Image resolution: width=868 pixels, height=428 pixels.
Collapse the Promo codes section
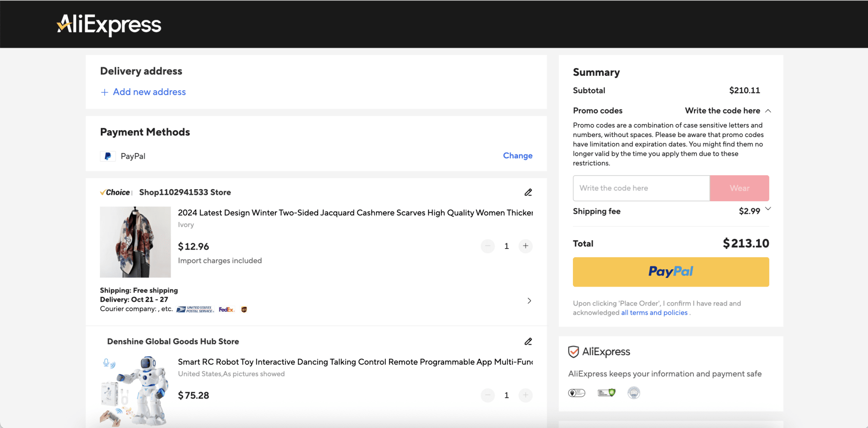(x=768, y=111)
